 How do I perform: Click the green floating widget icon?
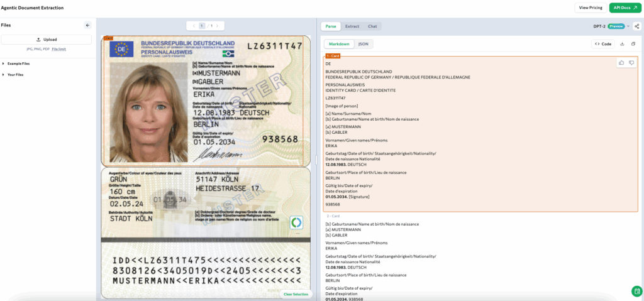636,291
